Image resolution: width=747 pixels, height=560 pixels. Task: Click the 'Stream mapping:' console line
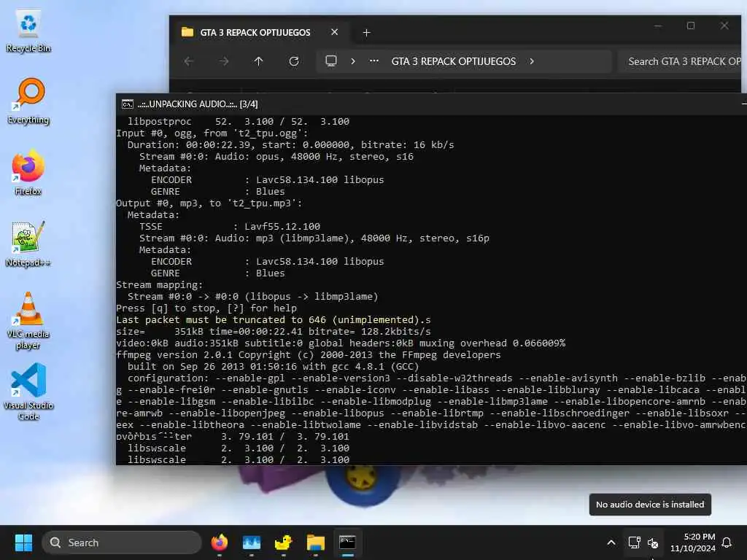click(160, 285)
